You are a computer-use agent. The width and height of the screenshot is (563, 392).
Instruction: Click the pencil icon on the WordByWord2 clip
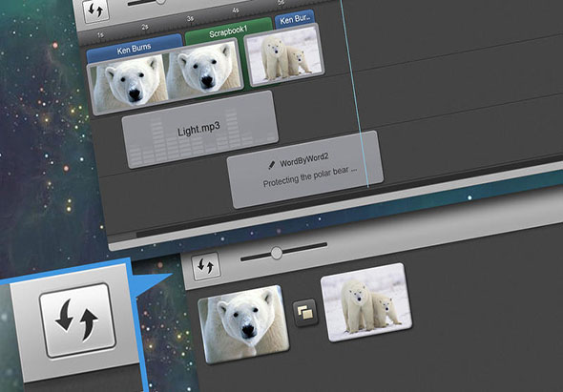coord(271,165)
